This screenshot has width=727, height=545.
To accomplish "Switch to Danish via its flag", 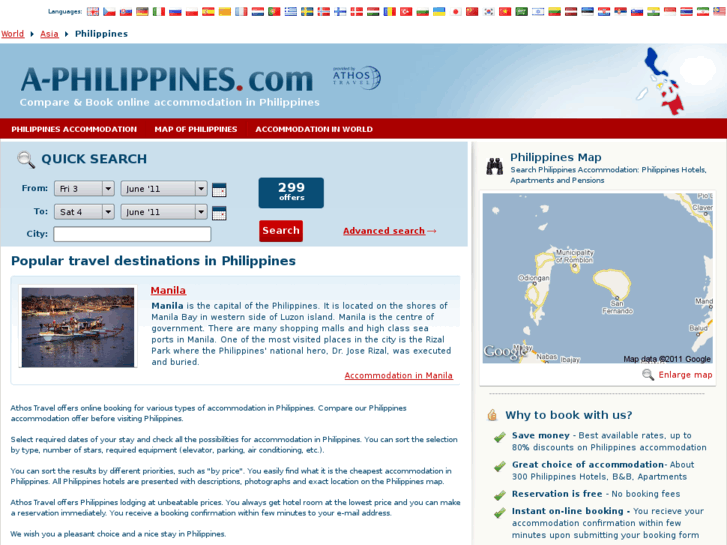I will point(357,12).
